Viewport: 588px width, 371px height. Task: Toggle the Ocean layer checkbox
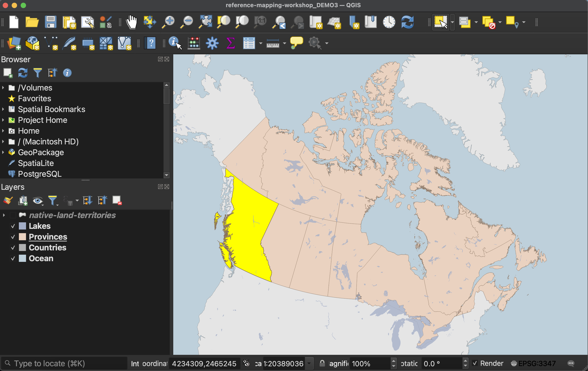(x=13, y=258)
